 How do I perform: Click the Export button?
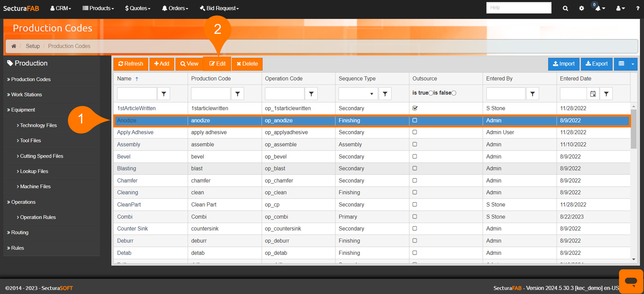[596, 64]
